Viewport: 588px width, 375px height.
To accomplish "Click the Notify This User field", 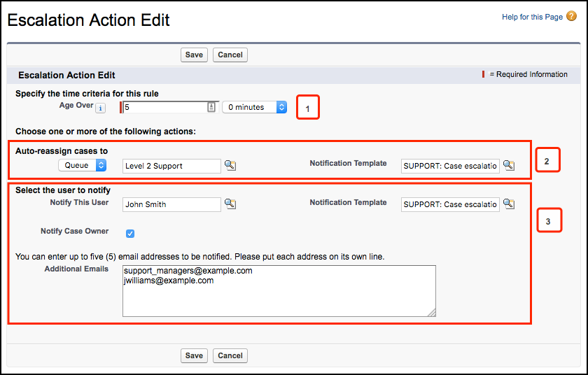I will coord(171,204).
